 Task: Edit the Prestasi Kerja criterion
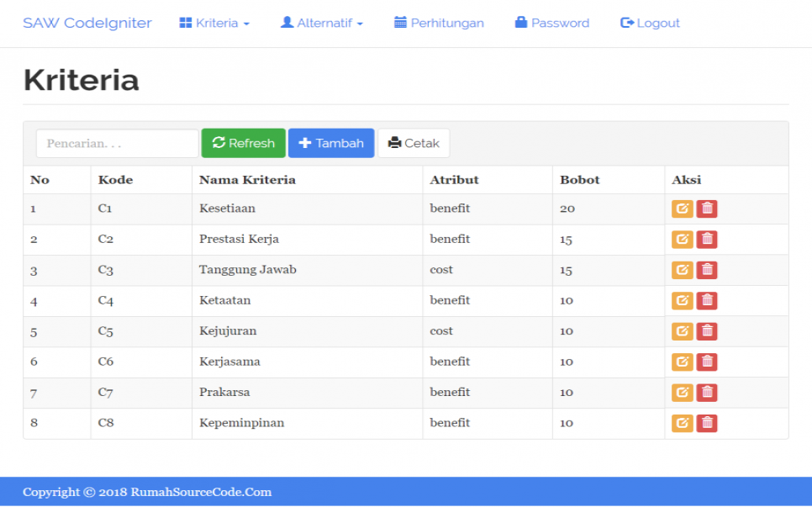point(682,240)
